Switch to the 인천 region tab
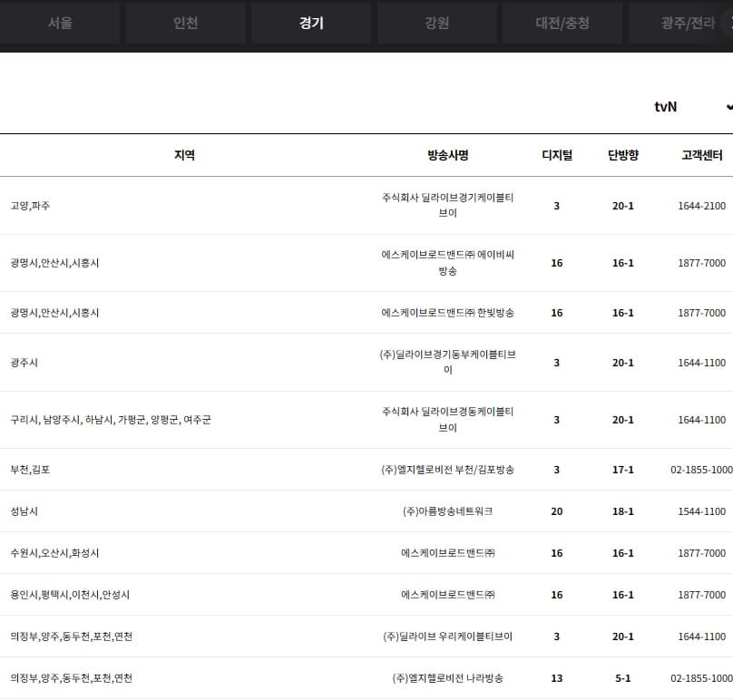 (x=186, y=23)
